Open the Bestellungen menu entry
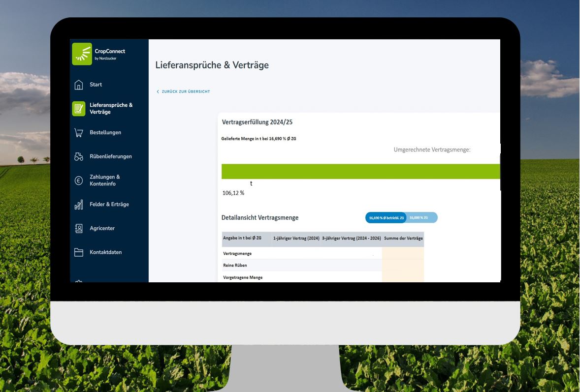 click(105, 133)
